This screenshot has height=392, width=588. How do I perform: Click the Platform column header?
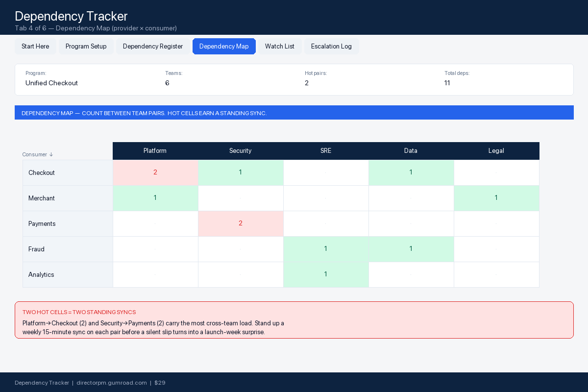pyautogui.click(x=155, y=151)
